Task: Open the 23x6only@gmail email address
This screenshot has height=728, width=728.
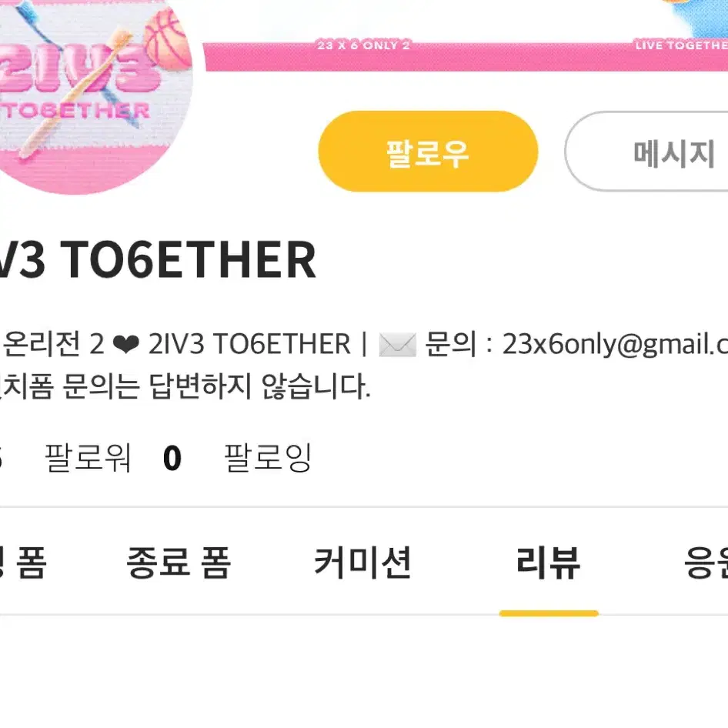Action: (615, 345)
